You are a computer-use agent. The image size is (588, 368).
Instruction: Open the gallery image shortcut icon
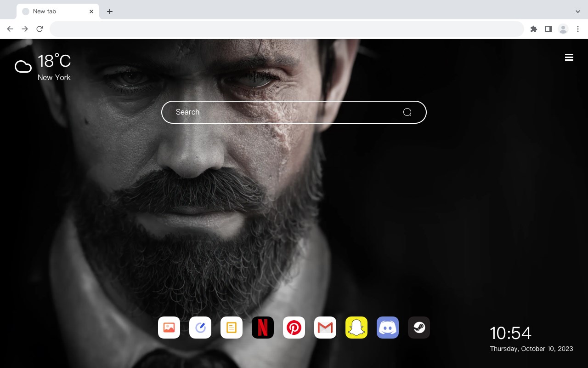point(169,328)
